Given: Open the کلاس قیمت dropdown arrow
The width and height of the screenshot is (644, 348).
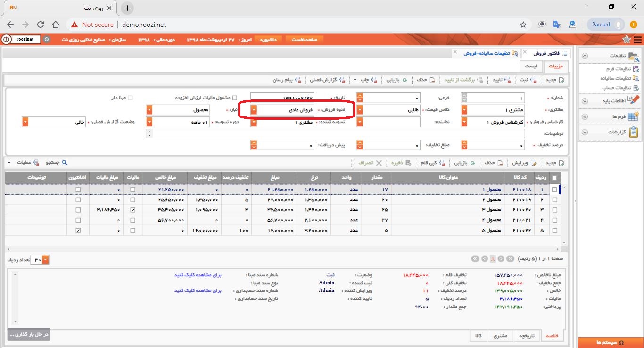Looking at the screenshot, I should pyautogui.click(x=360, y=110).
